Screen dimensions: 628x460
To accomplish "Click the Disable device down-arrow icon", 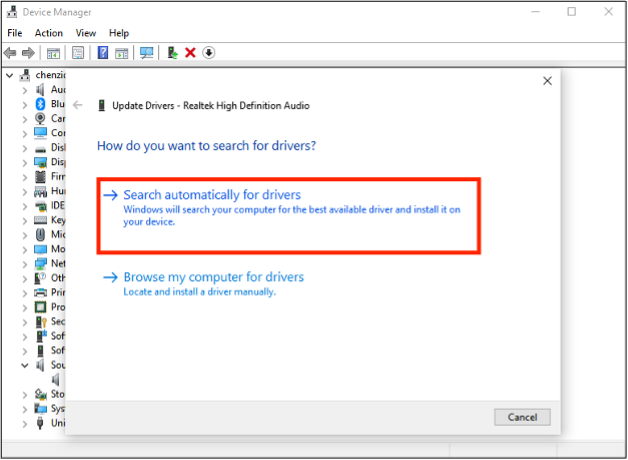I will point(209,52).
